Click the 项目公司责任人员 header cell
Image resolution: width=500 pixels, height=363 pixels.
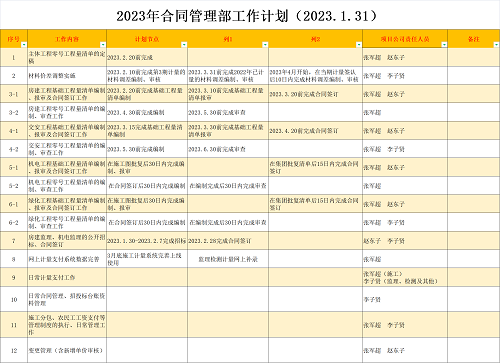[x=405, y=39]
